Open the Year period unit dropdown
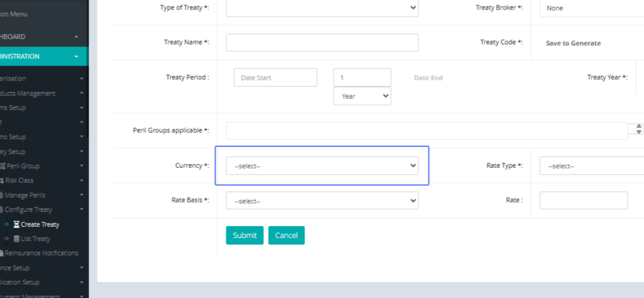Image resolution: width=644 pixels, height=298 pixels. [362, 96]
